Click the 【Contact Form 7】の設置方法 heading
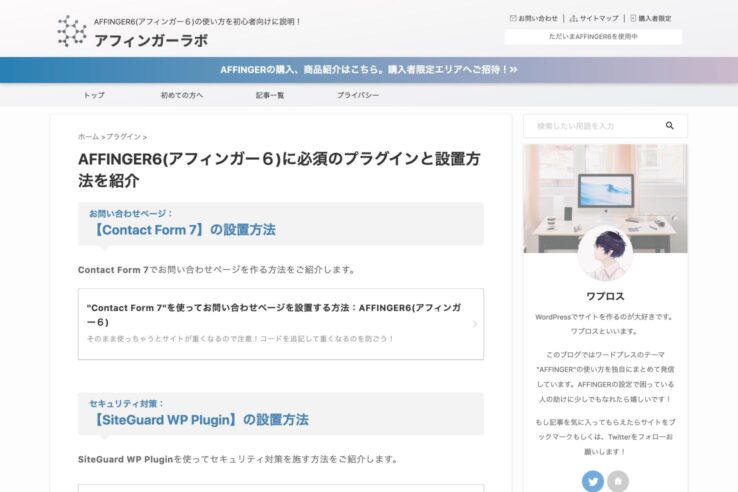The height and width of the screenshot is (492, 738). (183, 230)
